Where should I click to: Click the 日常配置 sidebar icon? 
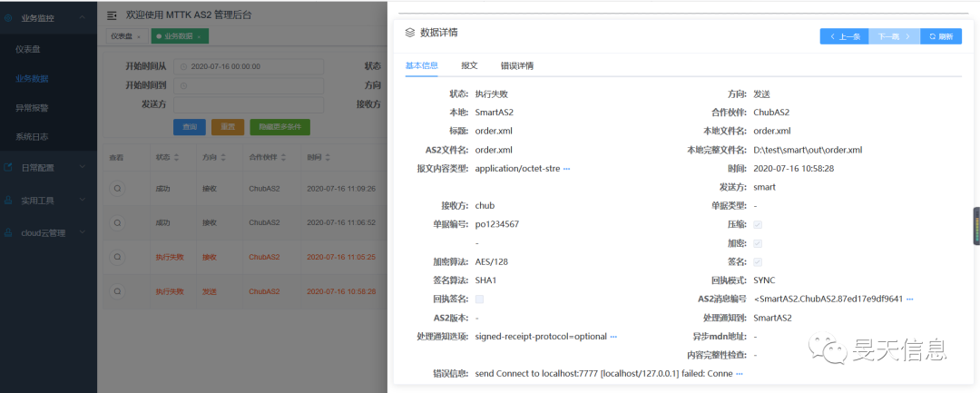pos(8,167)
